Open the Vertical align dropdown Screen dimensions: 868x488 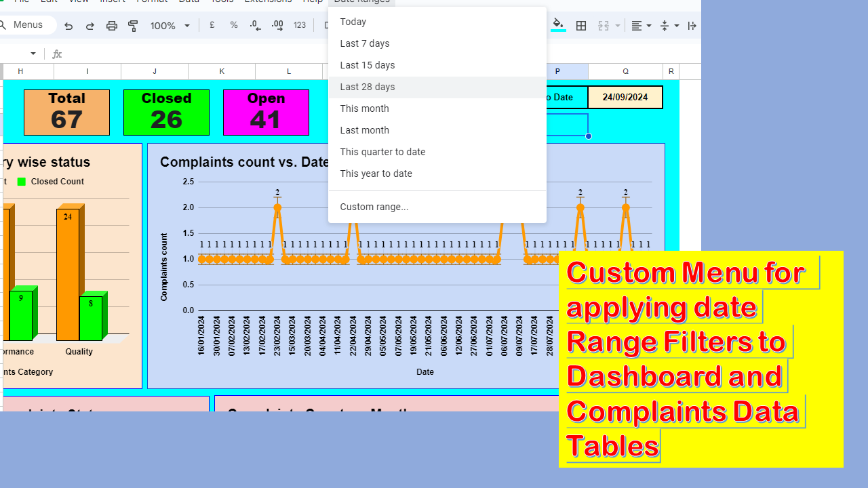point(669,26)
